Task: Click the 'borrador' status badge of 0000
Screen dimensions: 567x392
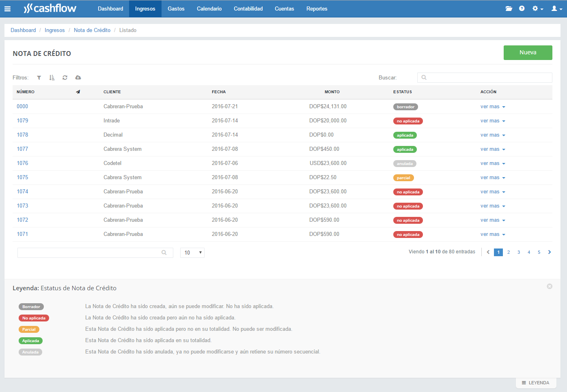Action: point(405,107)
